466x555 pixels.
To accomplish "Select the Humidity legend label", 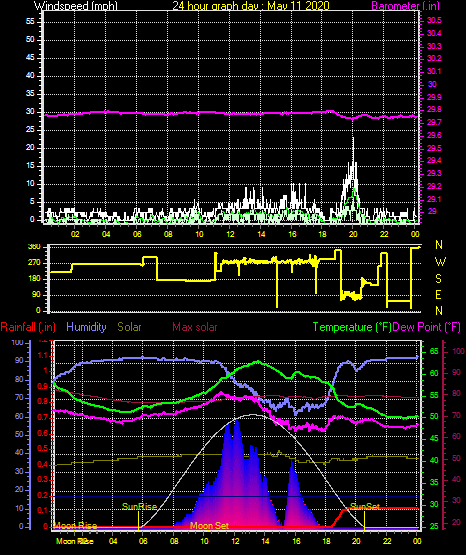I will click(86, 327).
